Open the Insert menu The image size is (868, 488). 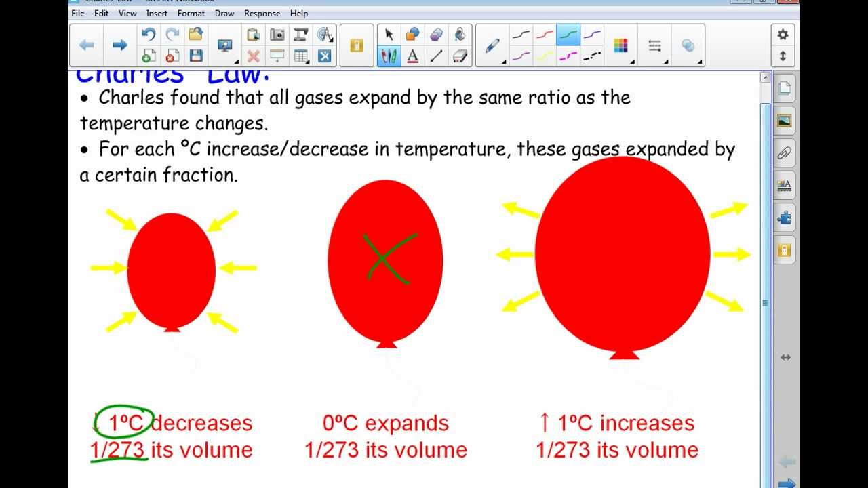[x=157, y=13]
